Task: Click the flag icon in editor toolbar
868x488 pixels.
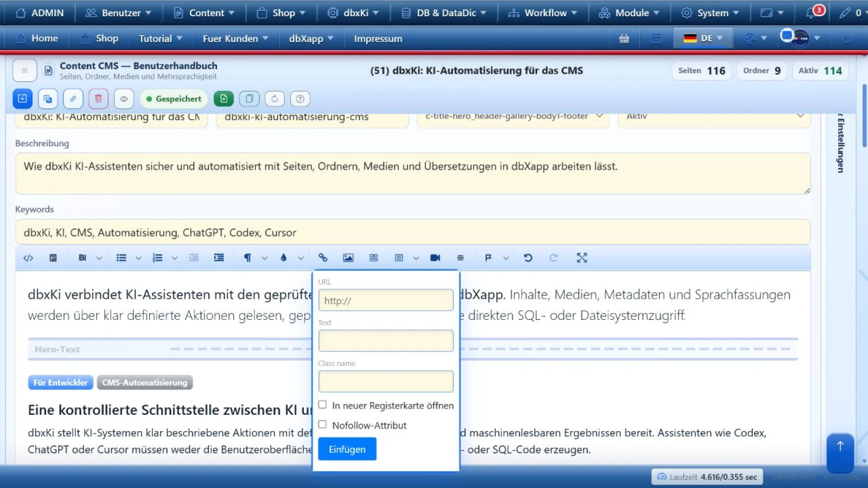Action: (488, 258)
